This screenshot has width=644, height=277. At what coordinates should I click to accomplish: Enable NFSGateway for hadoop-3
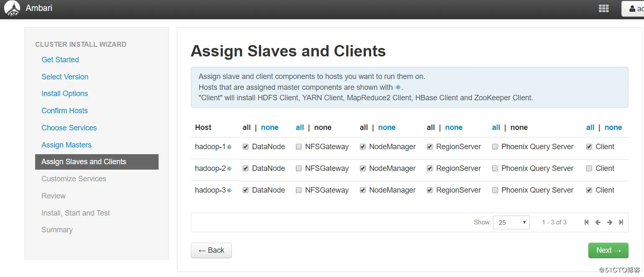299,190
